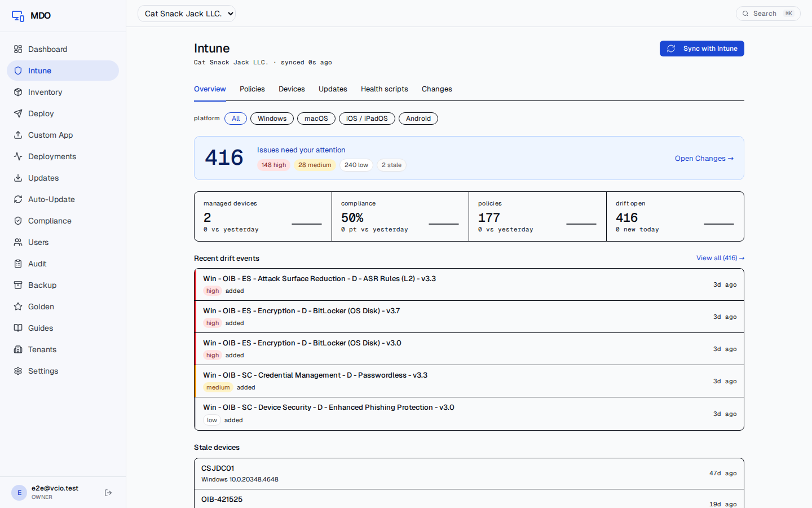Viewport: 812px width, 508px height.
Task: Go to the Health scripts tab
Action: pyautogui.click(x=385, y=89)
